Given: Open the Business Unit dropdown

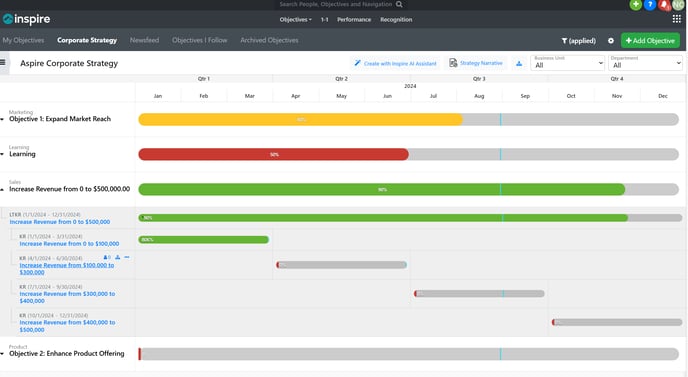Looking at the screenshot, I should [x=568, y=63].
